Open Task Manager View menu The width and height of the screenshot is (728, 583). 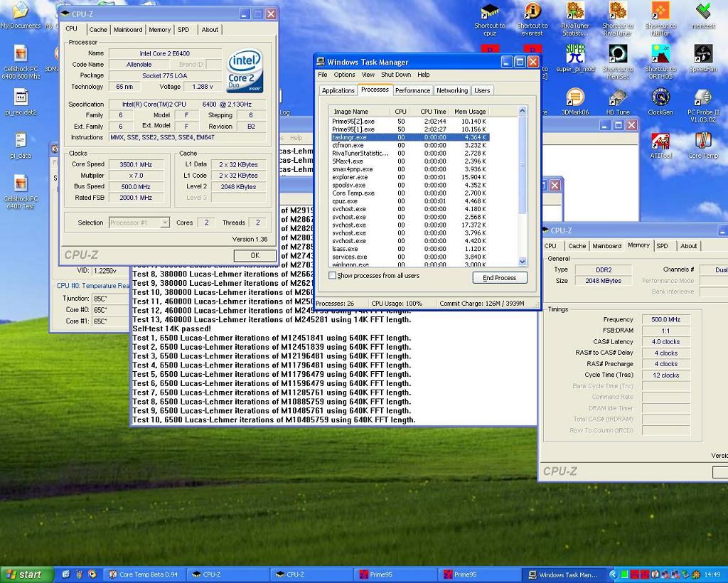pos(368,75)
